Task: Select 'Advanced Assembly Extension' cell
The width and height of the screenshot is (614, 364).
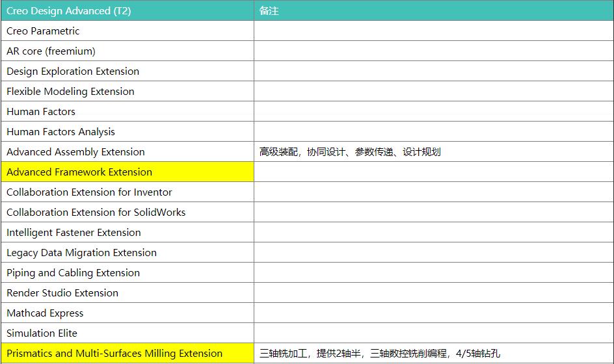Action: point(127,152)
